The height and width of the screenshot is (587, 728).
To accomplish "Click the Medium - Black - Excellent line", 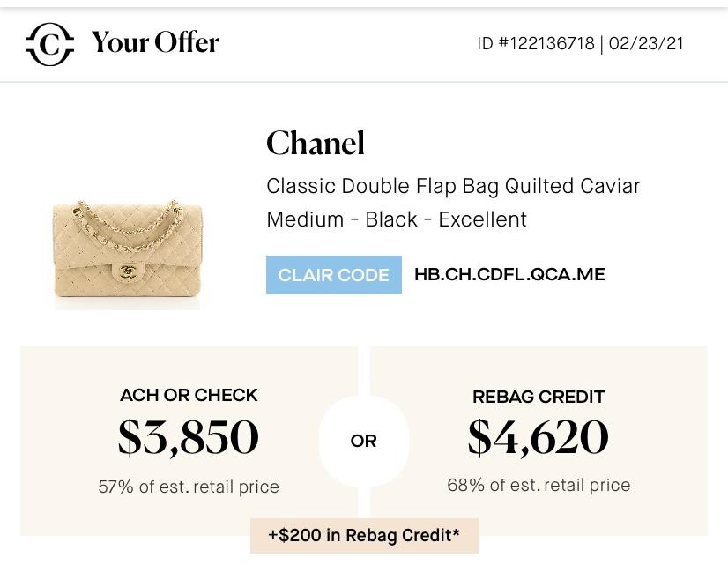I will [x=397, y=219].
